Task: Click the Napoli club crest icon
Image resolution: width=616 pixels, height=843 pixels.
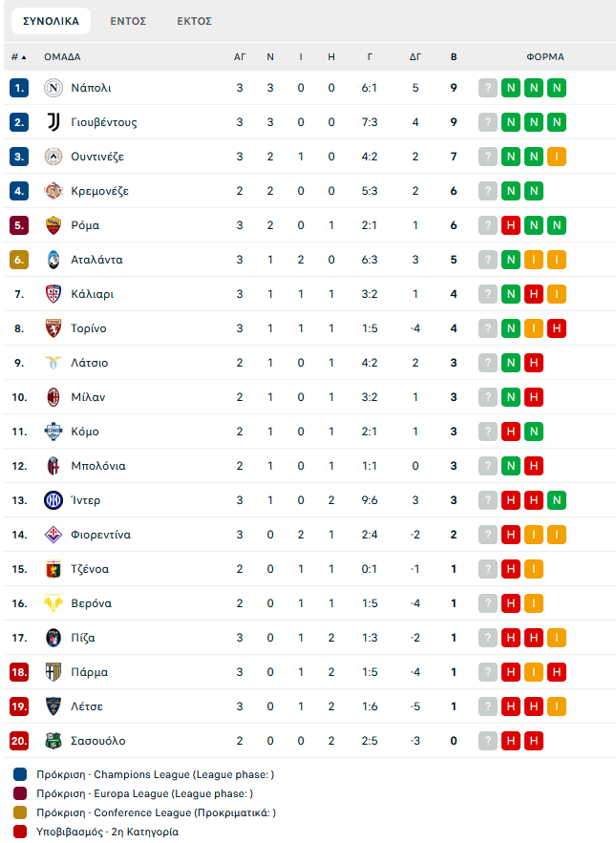Action: [x=53, y=88]
